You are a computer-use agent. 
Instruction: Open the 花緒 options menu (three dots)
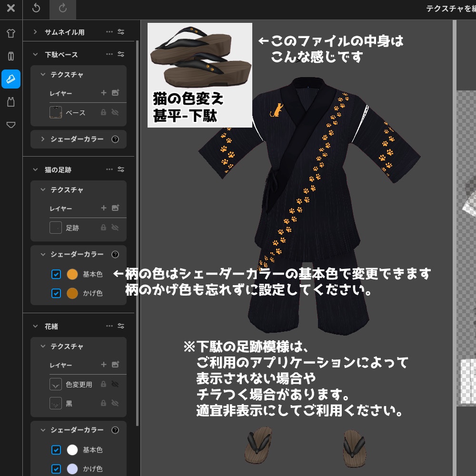pos(109,326)
